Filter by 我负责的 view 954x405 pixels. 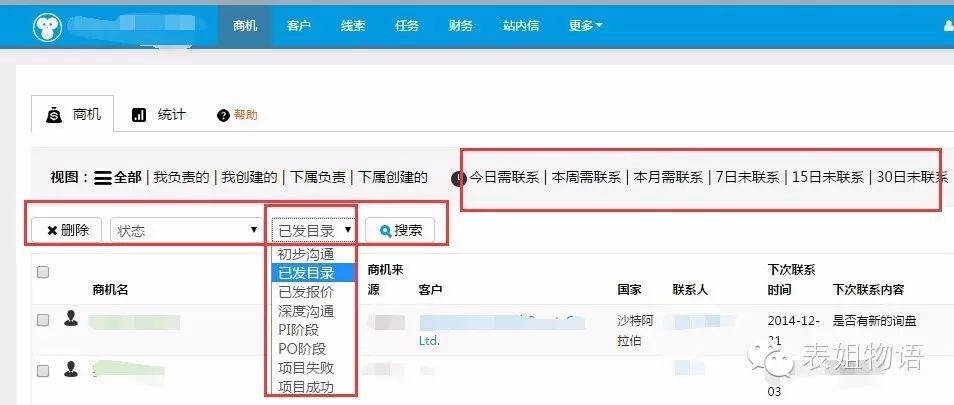click(x=181, y=178)
